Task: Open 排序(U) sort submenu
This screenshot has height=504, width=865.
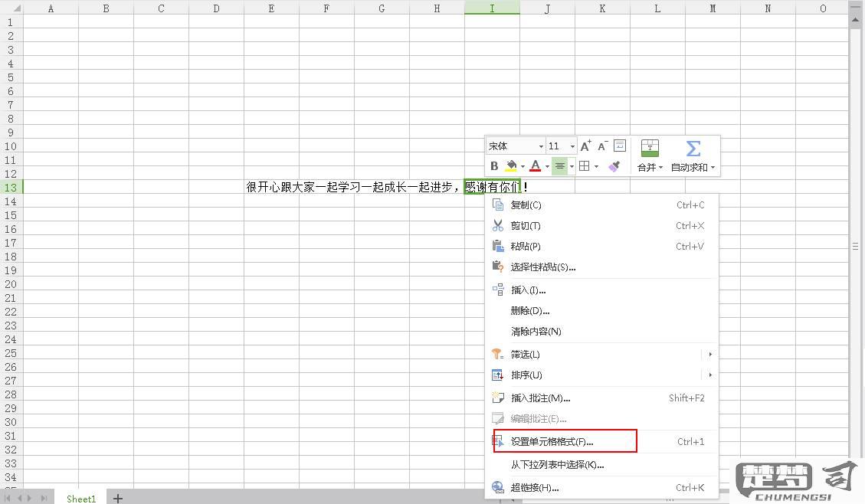Action: click(x=601, y=375)
